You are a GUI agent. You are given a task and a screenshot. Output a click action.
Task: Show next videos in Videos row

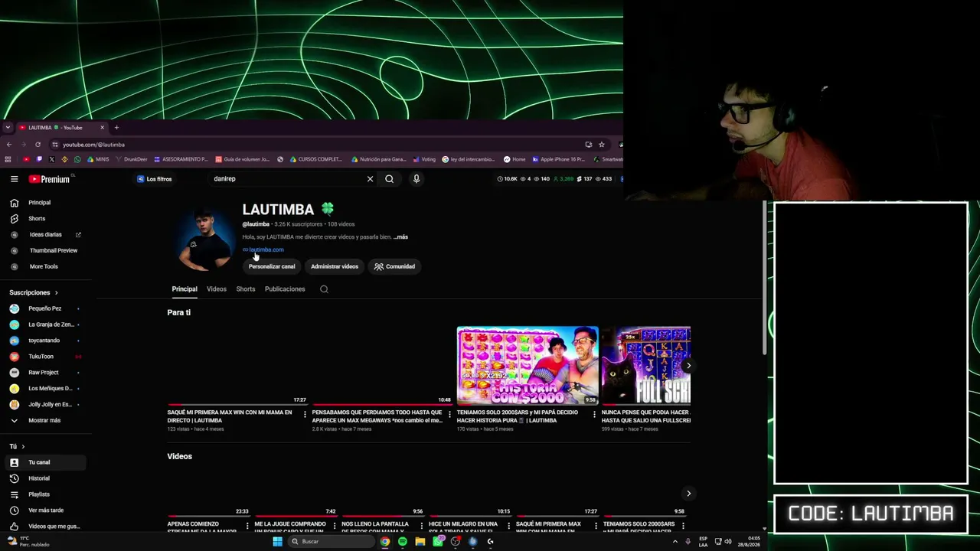pos(688,494)
